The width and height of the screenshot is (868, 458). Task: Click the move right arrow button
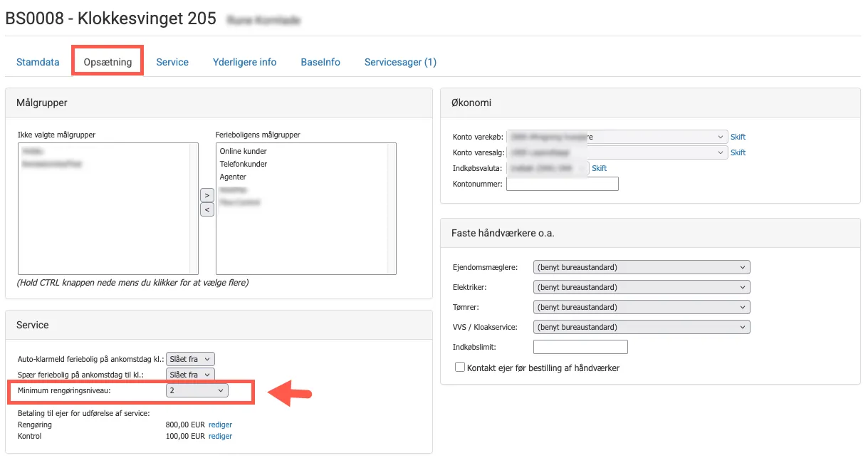(x=206, y=195)
